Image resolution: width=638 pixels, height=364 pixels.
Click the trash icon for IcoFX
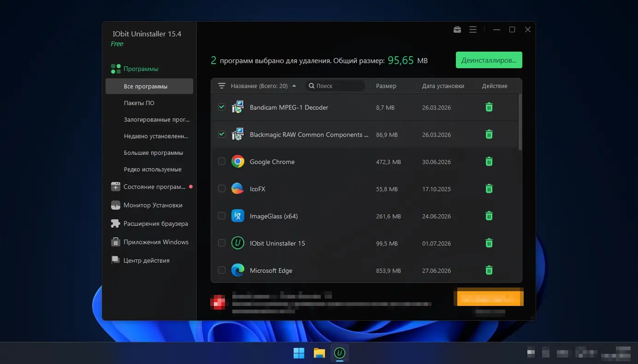489,189
